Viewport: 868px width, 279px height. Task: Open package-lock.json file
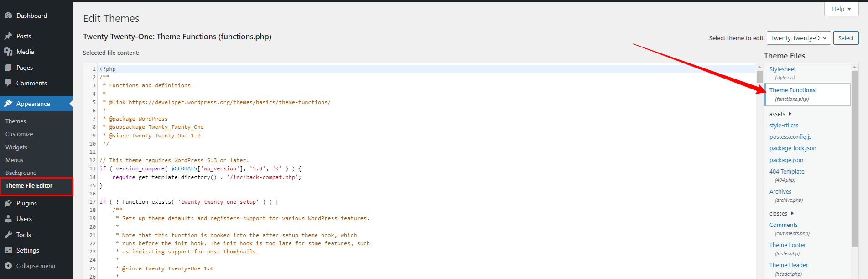pos(793,148)
